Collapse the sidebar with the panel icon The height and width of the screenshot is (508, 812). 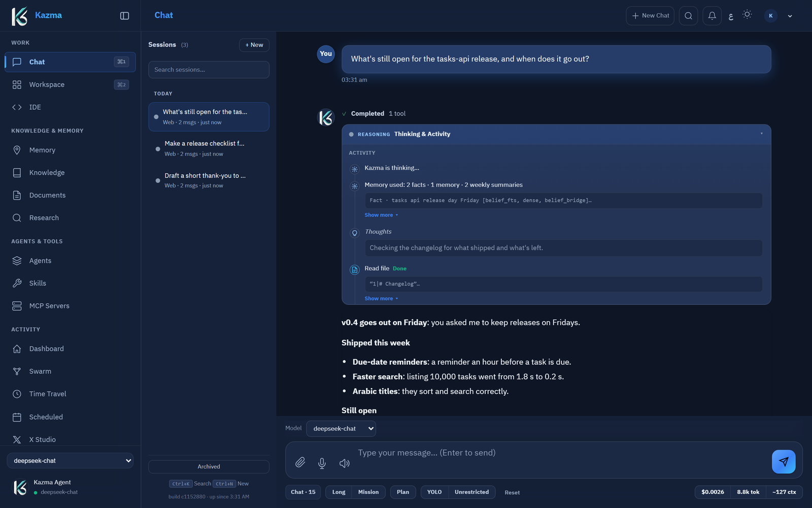click(124, 16)
